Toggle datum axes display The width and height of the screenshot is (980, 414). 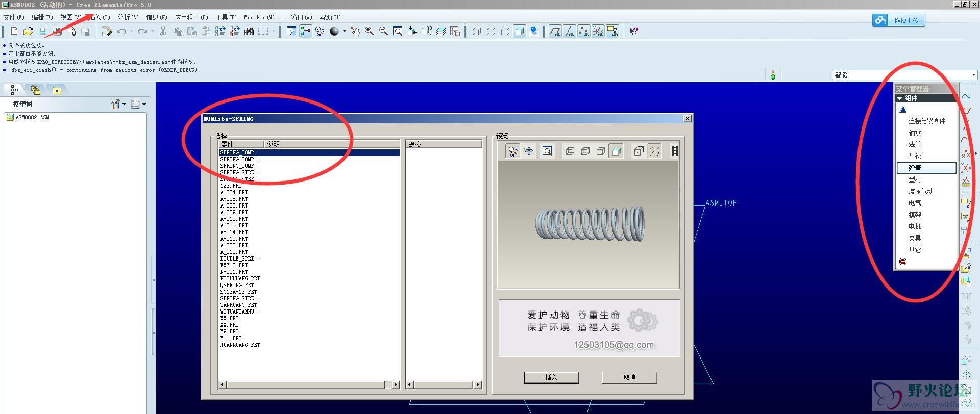(x=570, y=32)
